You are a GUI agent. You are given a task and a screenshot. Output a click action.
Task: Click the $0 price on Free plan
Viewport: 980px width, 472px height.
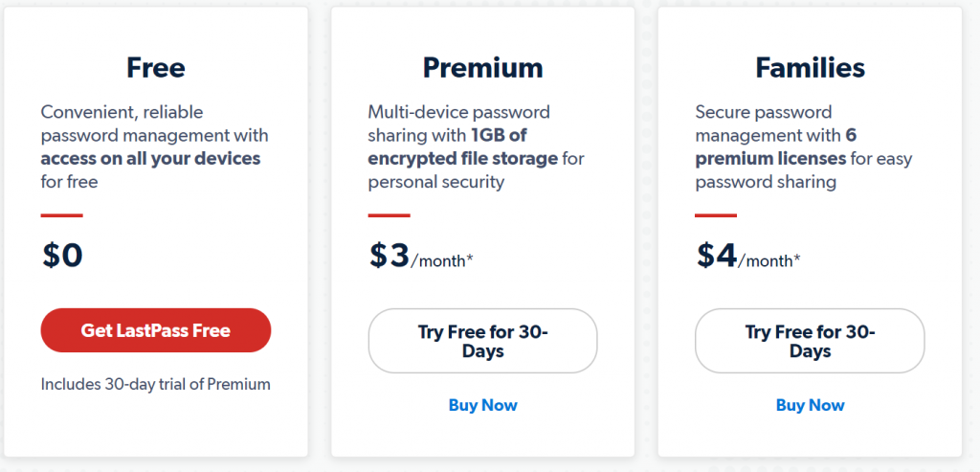coord(62,255)
